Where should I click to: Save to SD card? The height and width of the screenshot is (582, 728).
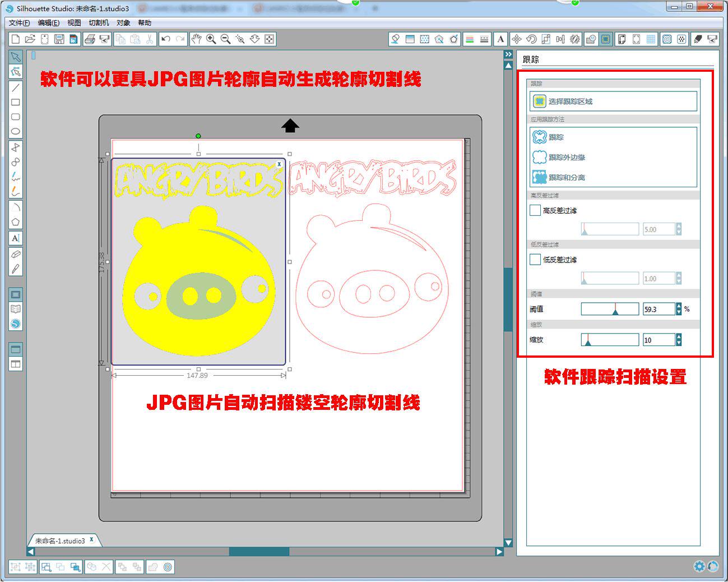tap(73, 39)
